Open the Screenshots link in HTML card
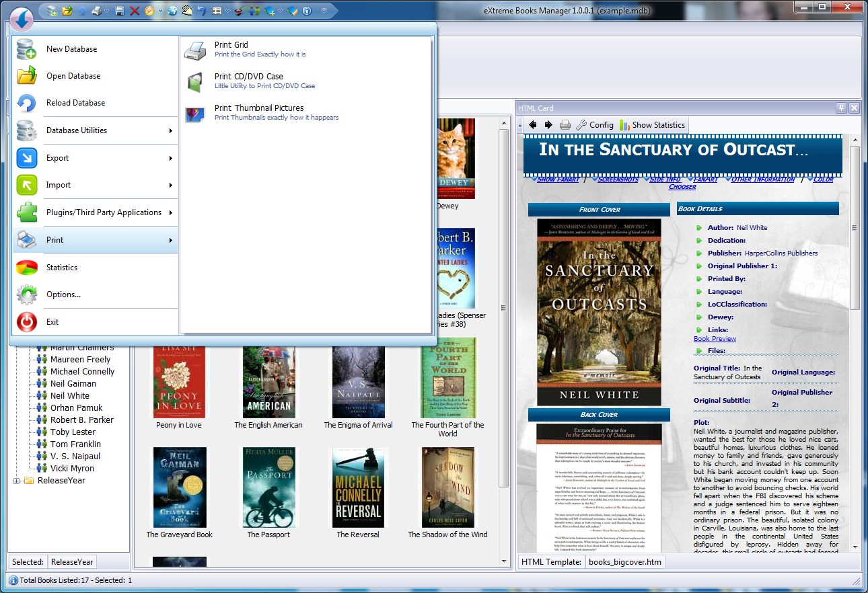The width and height of the screenshot is (868, 593). (x=618, y=180)
